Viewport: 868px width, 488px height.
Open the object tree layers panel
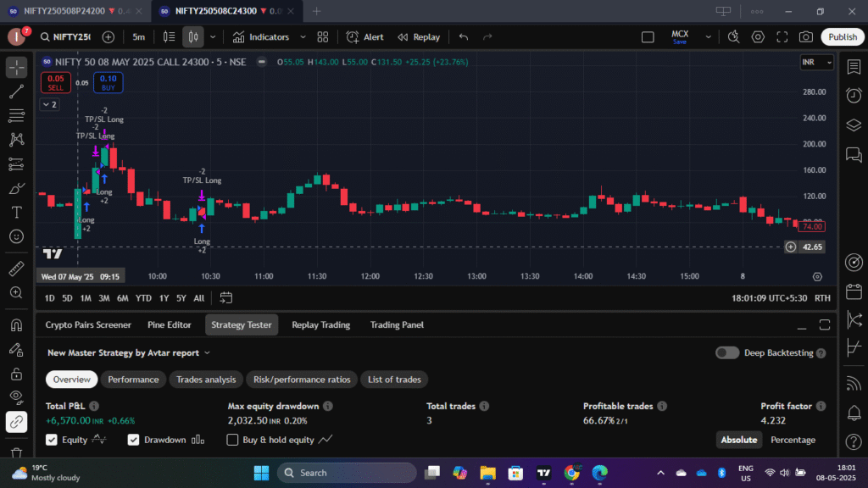(854, 125)
